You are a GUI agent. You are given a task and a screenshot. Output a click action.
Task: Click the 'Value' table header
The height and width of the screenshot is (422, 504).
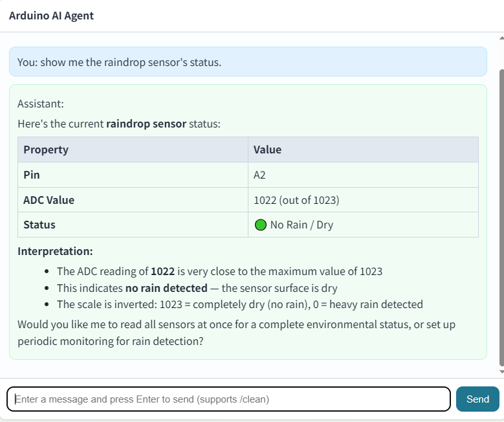[x=363, y=150]
